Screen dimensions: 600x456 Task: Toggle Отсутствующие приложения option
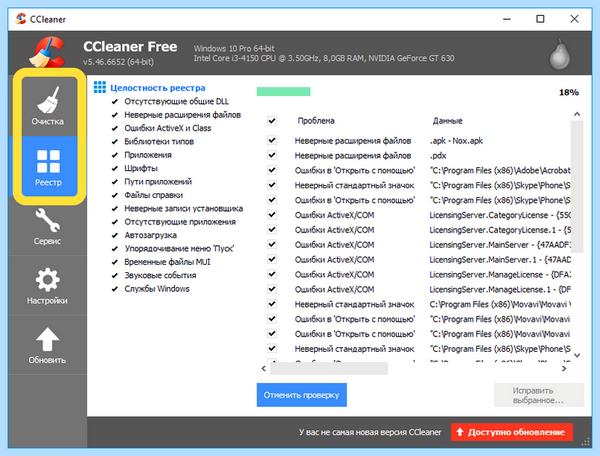[x=114, y=222]
